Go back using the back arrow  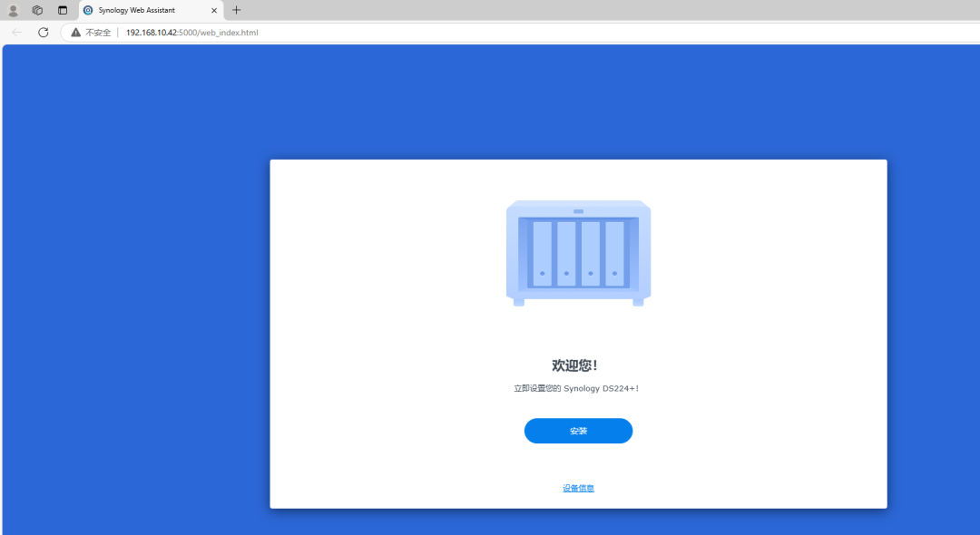pyautogui.click(x=17, y=32)
